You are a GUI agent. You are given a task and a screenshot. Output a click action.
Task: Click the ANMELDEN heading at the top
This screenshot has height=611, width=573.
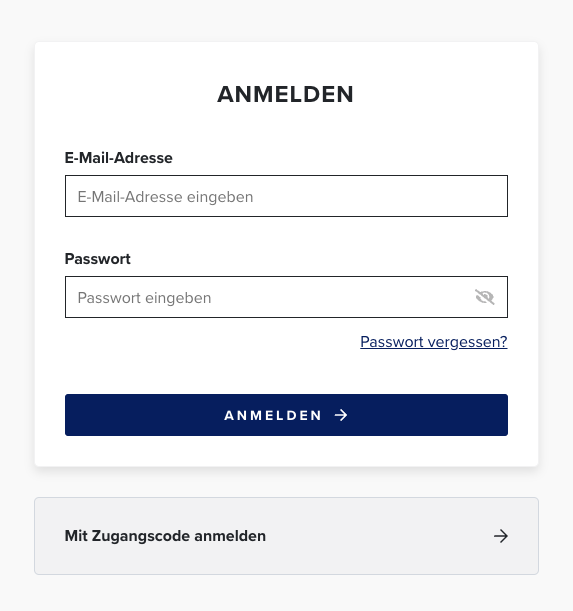pos(285,94)
